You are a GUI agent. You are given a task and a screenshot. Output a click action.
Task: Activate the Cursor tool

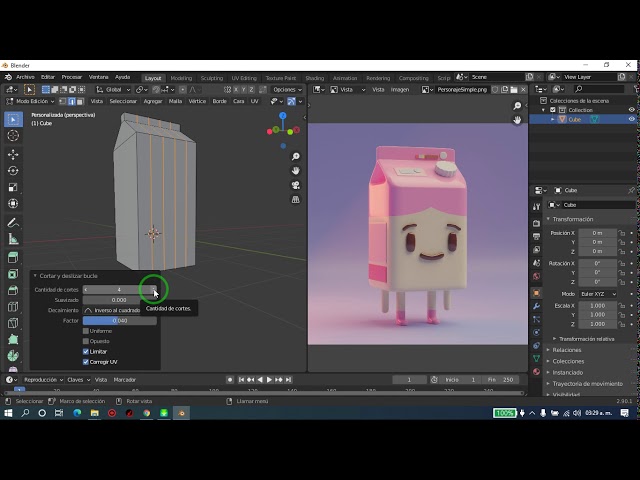coord(13,136)
